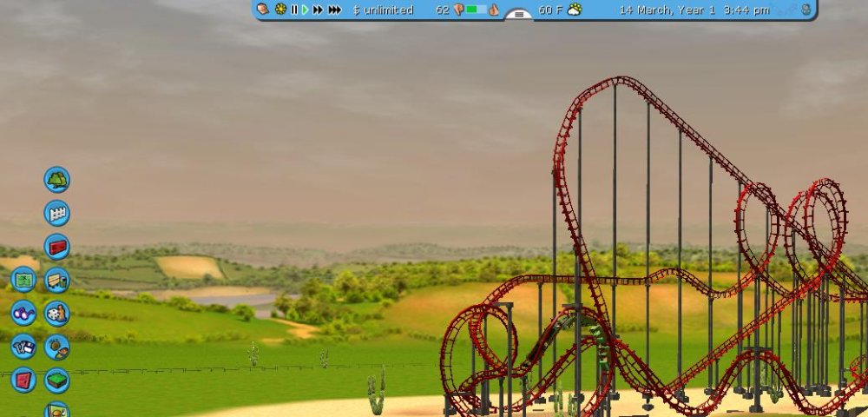
Task: Open the green terrain editing tool
Action: [56, 380]
